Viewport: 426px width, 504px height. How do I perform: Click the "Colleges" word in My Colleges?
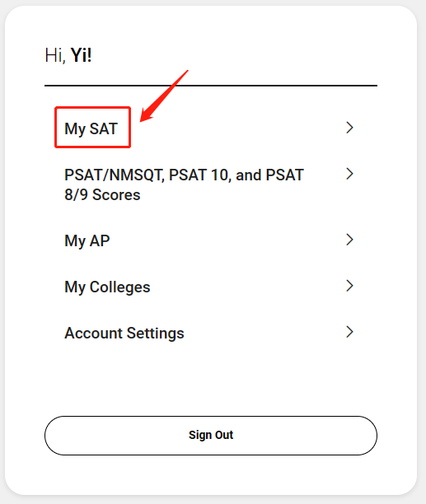pos(120,287)
